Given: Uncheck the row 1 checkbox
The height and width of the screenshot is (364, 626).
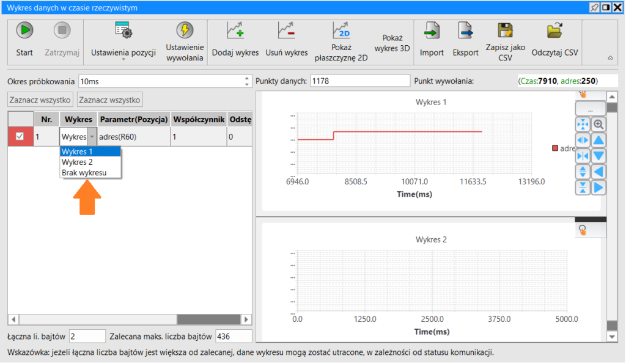Looking at the screenshot, I should [x=20, y=136].
